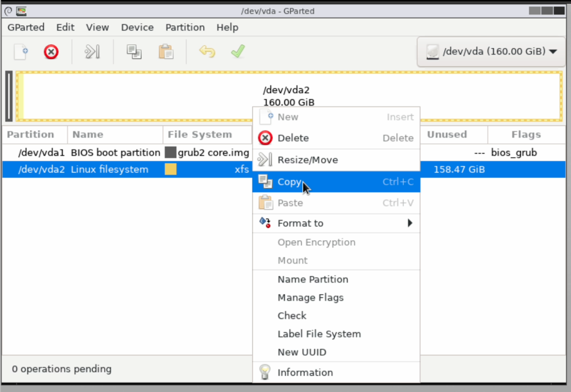
Task: Open the /dev/vda device selector dropdown
Action: tap(491, 52)
